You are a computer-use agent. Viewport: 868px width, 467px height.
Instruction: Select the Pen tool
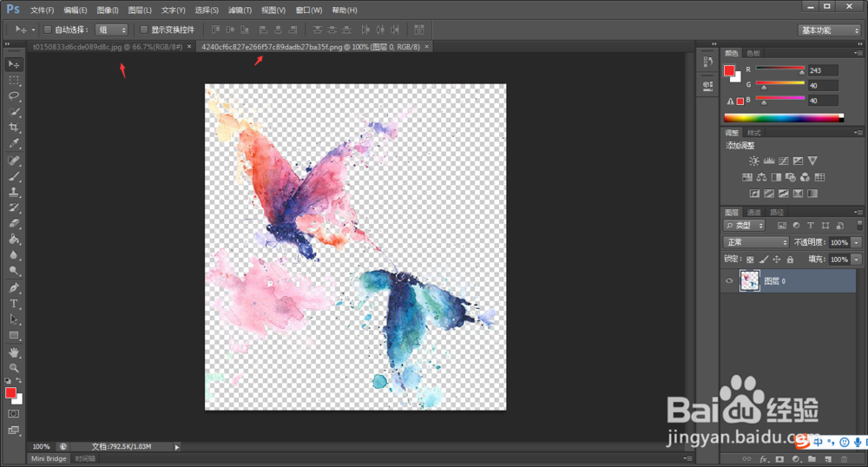pyautogui.click(x=14, y=287)
